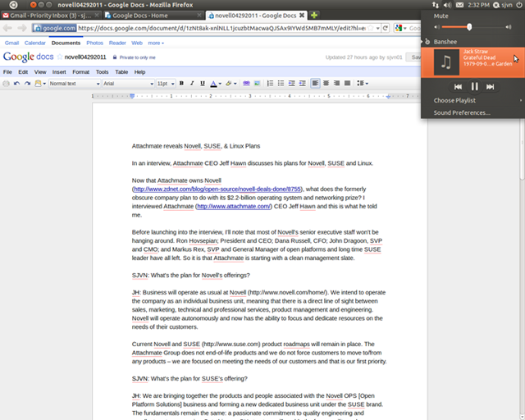Click the 'Private to only me' sharing label

[x=137, y=57]
